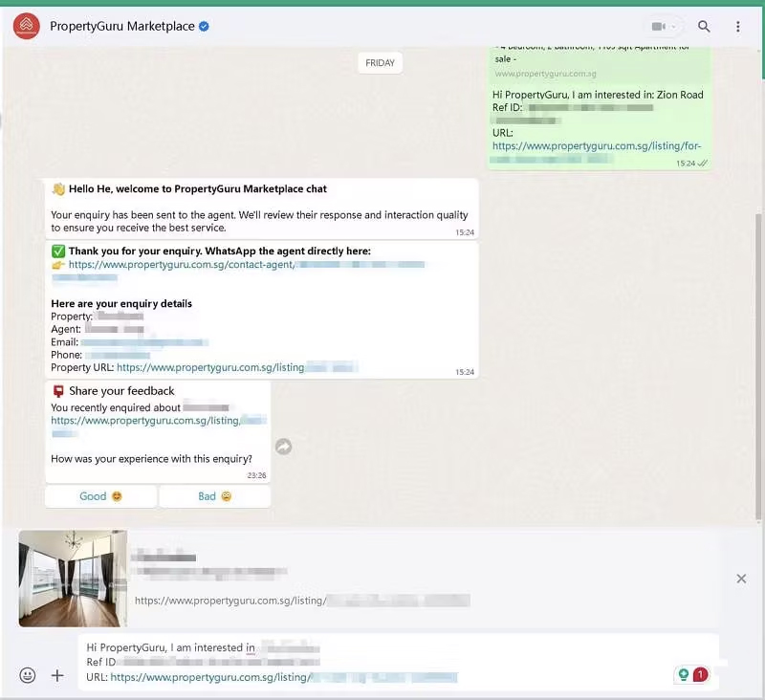Dismiss the link preview with X

[x=741, y=579]
